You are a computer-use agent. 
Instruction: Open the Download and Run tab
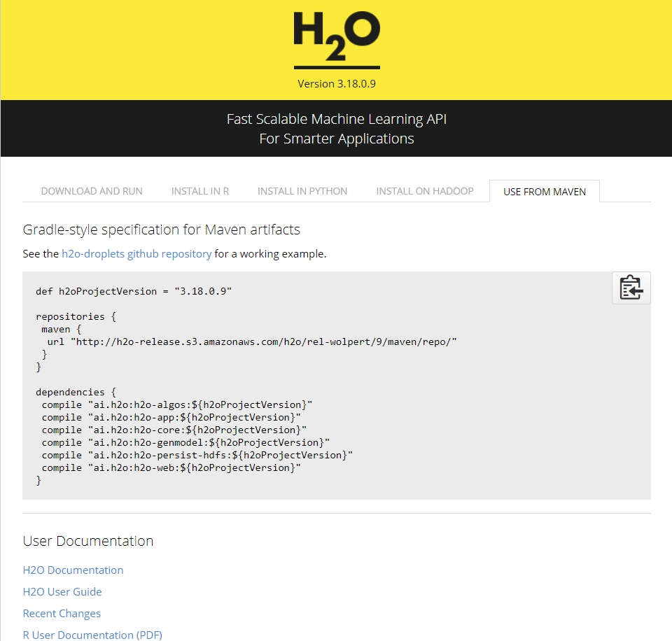tap(92, 191)
